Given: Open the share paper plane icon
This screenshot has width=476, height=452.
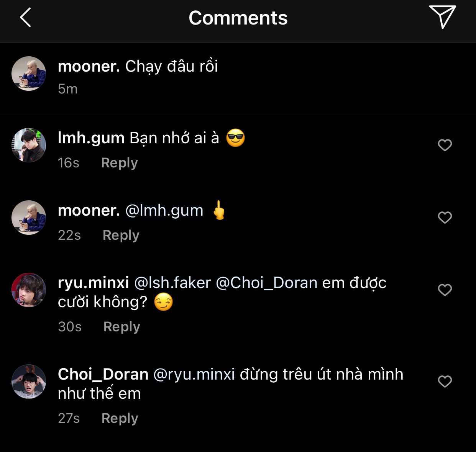Looking at the screenshot, I should (442, 17).
